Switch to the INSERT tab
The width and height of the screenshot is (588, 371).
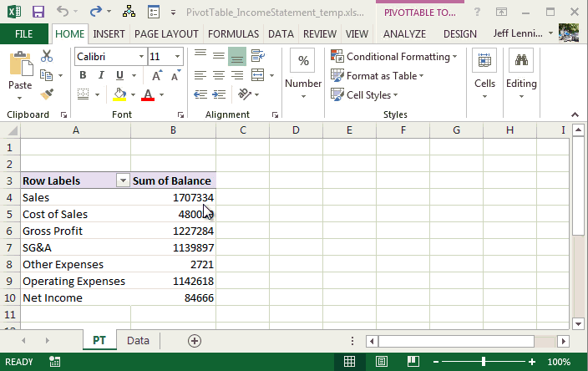click(109, 34)
